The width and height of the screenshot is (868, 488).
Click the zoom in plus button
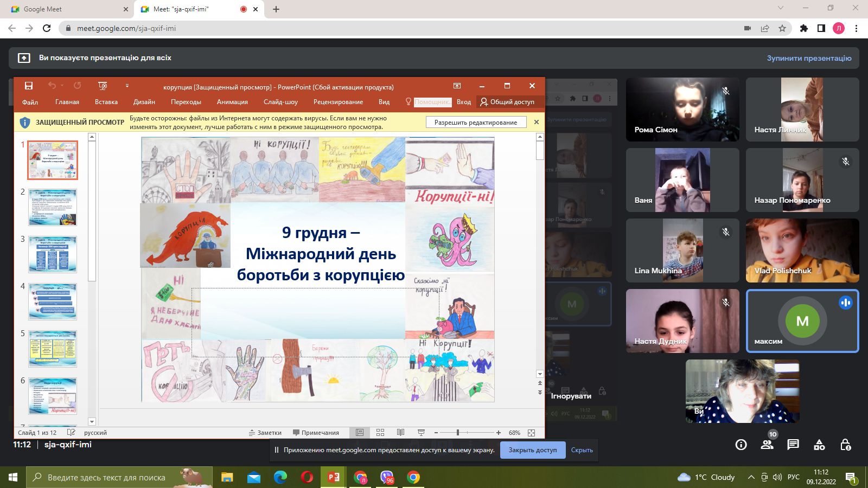click(499, 433)
